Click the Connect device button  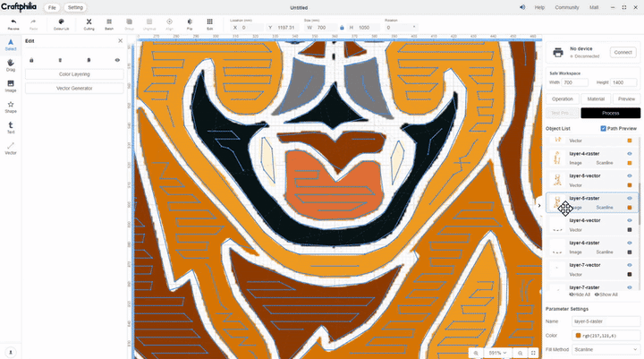tap(623, 52)
